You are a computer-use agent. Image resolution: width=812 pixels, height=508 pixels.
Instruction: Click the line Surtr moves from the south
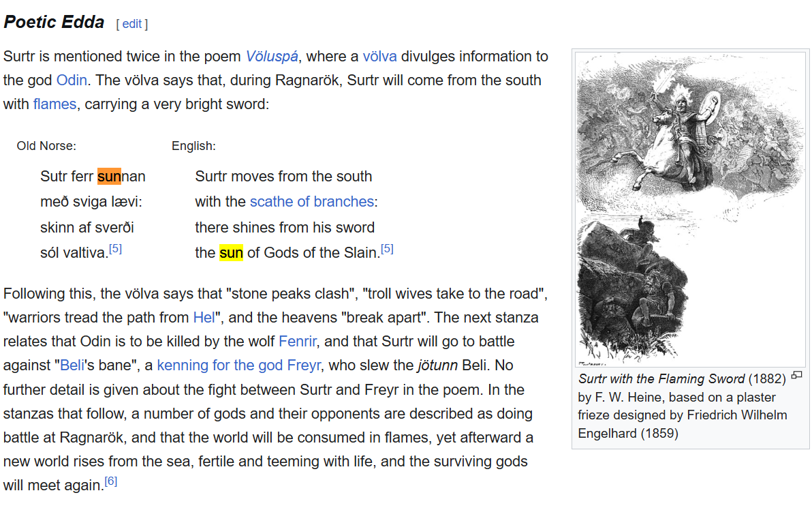point(283,176)
